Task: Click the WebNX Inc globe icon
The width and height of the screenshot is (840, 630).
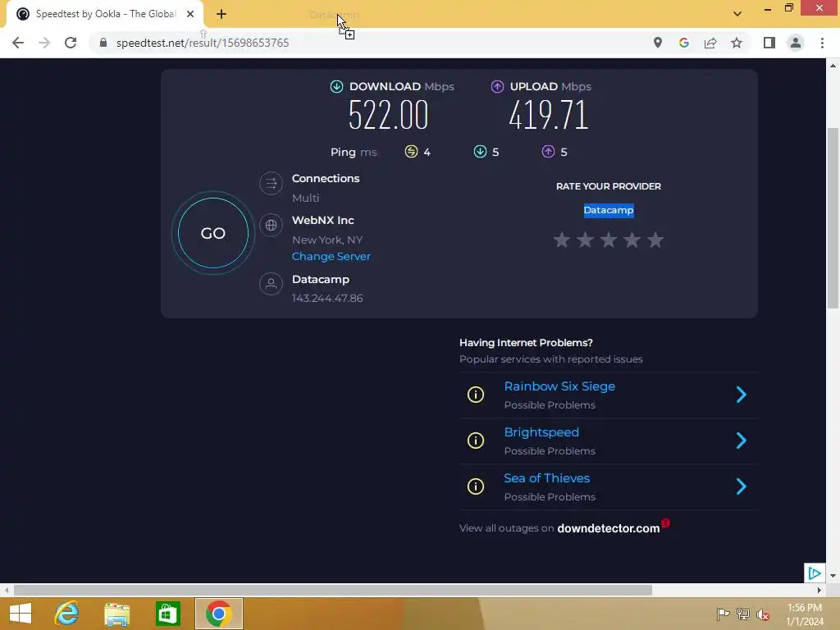Action: (x=271, y=225)
